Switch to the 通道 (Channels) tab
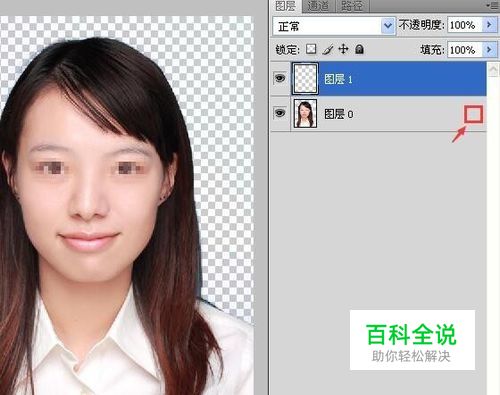Image resolution: width=500 pixels, height=395 pixels. [317, 6]
